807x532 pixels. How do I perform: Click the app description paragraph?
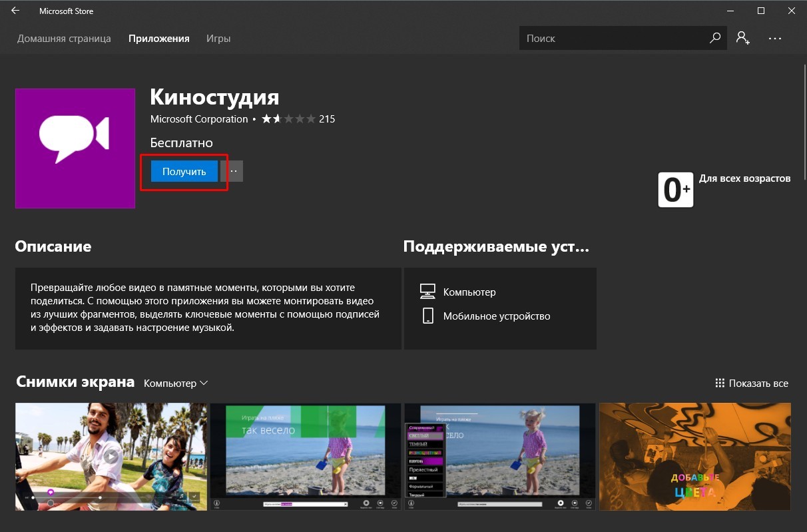(x=205, y=308)
